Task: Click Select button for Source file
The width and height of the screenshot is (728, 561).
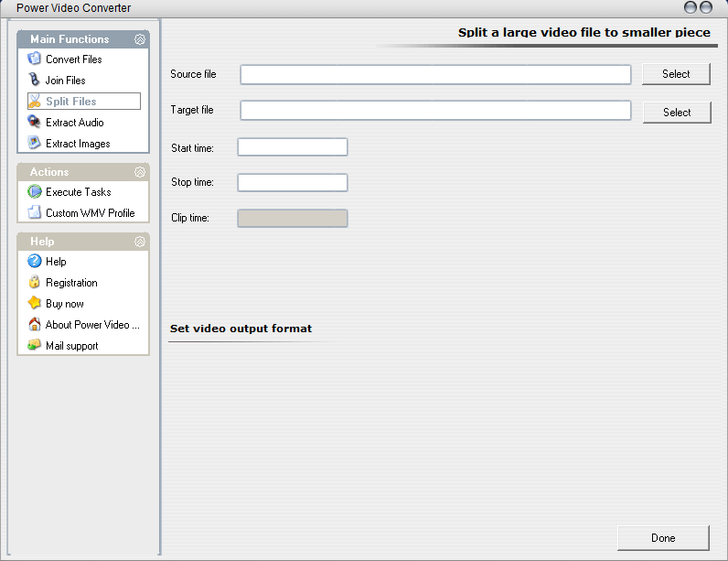Action: click(x=676, y=74)
